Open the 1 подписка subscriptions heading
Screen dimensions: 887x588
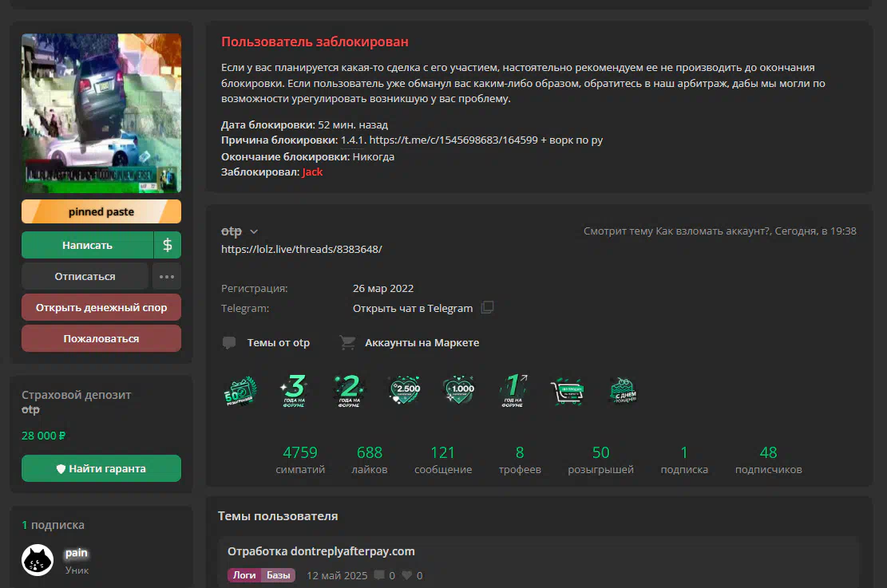[53, 525]
